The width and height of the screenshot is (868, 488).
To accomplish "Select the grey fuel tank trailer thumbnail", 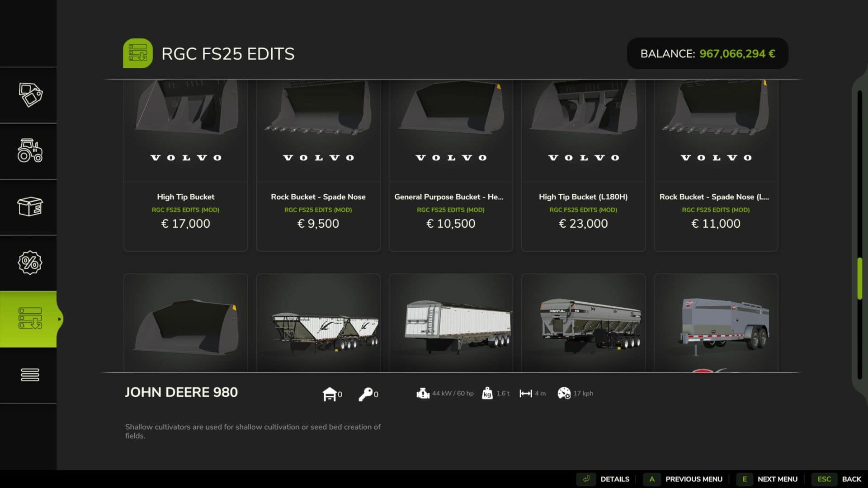I will tap(716, 323).
